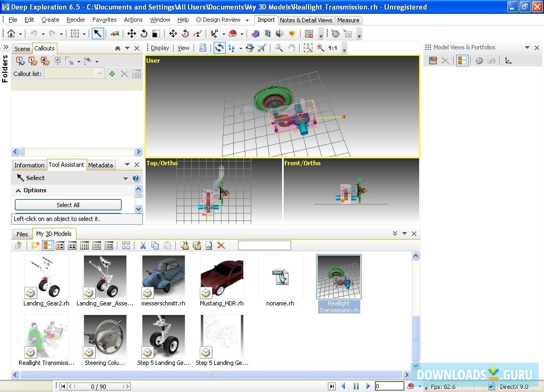
Task: Click the Move (four-arrow) tool icon
Action: coord(131,33)
